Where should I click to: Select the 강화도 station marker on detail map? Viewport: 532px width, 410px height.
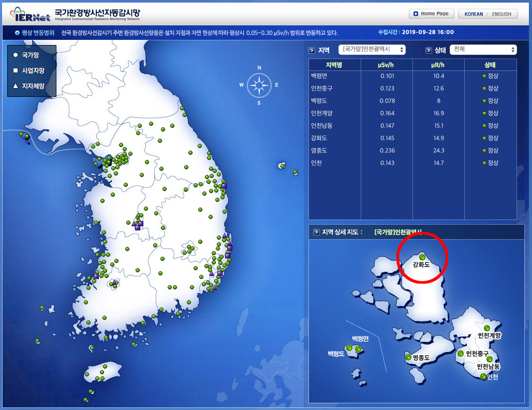[422, 257]
